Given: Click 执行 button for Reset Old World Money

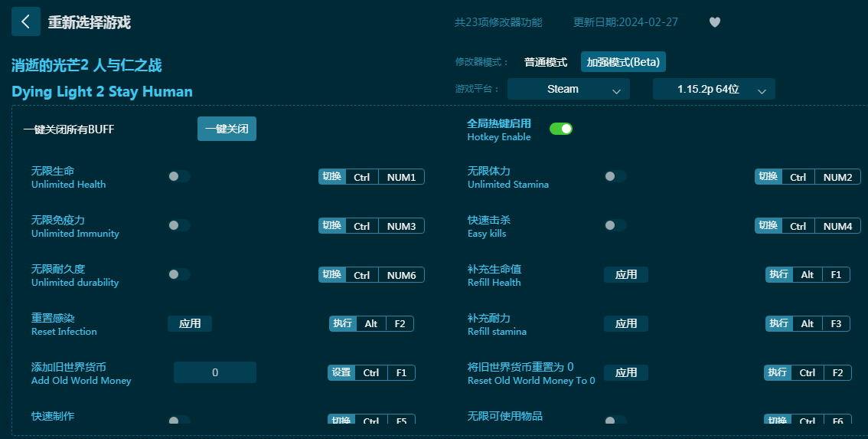Looking at the screenshot, I should point(778,372).
